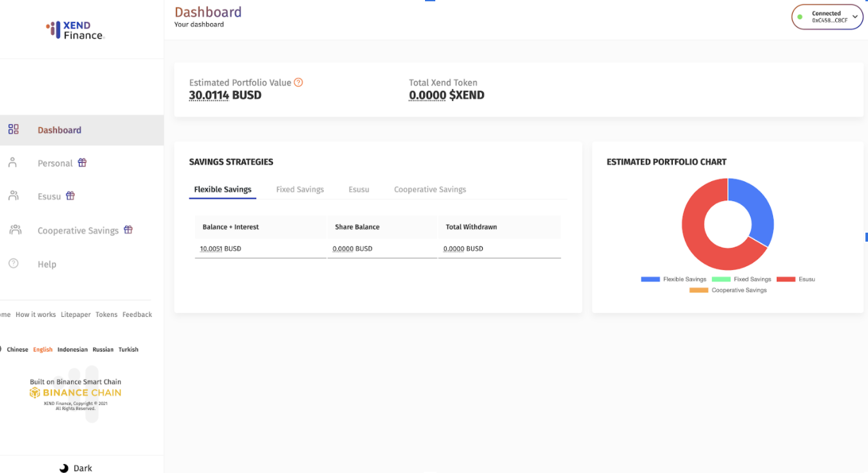Screen dimensions: 868x473
Task: Click the Estimated Portfolio Value info icon
Action: point(299,82)
